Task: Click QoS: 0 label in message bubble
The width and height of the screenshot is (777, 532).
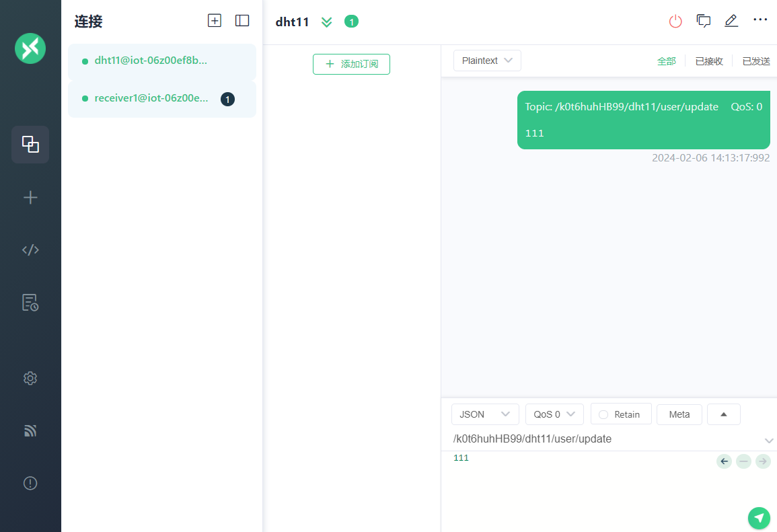Action: click(746, 107)
